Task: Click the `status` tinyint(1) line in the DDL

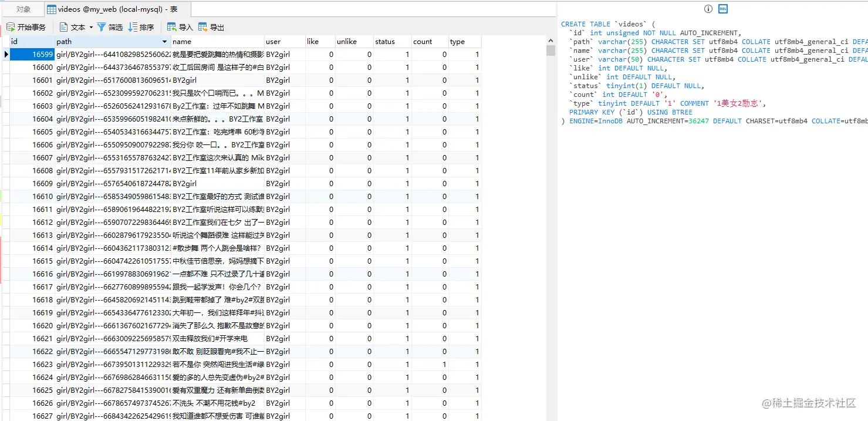Action: click(x=636, y=86)
